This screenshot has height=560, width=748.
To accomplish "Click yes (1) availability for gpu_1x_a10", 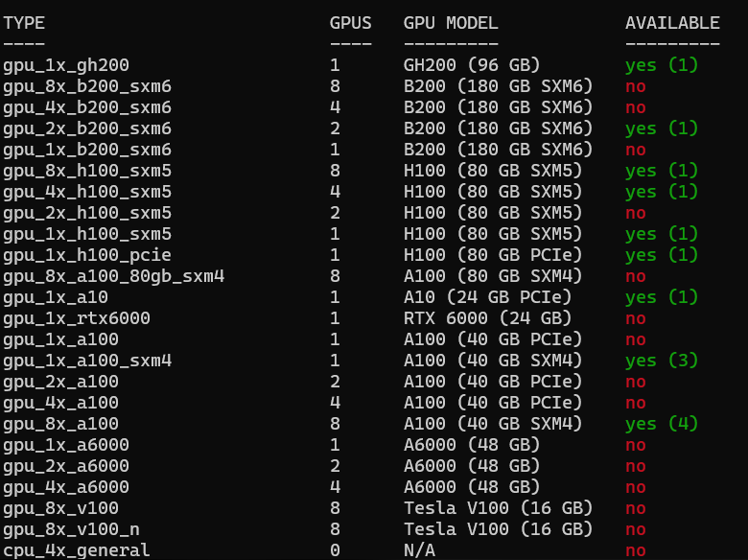I will (x=662, y=297).
